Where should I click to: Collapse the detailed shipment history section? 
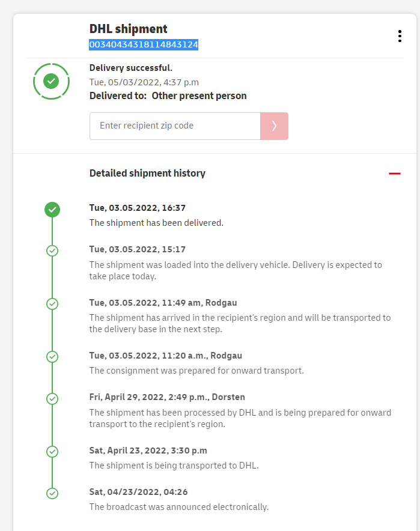(x=394, y=174)
